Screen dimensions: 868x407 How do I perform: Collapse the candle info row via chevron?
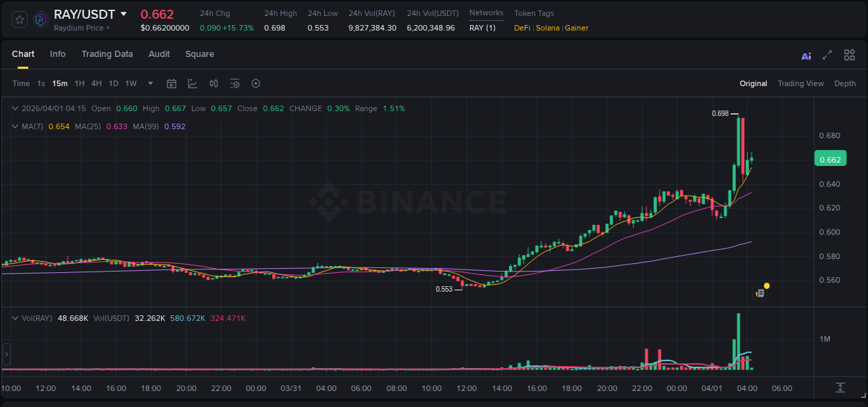[15, 108]
